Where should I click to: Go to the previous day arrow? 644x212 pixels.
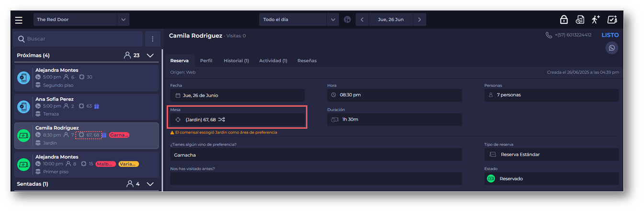click(362, 20)
